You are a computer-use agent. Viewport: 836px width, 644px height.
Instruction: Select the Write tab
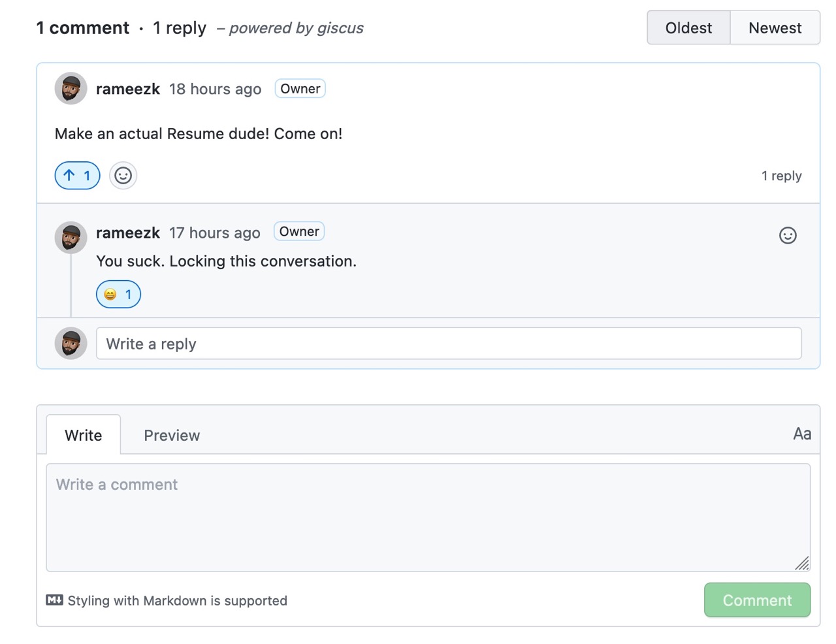84,435
